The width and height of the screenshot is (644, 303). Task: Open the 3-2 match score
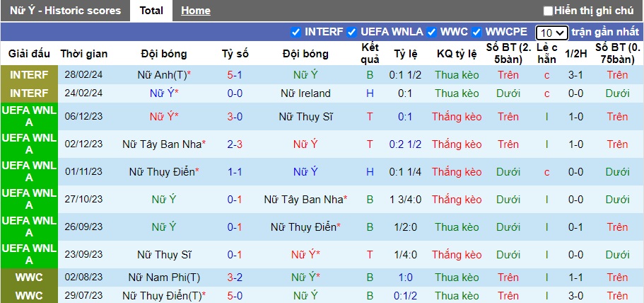[x=235, y=278]
